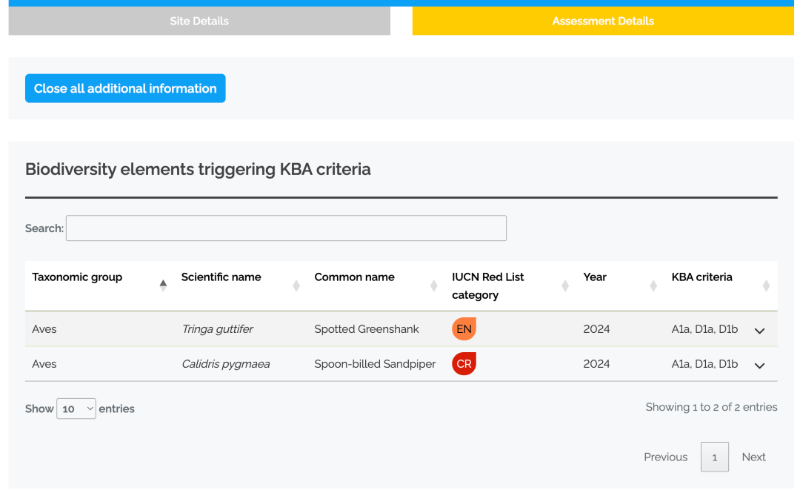The height and width of the screenshot is (496, 800).
Task: Switch to the Site Details tab
Action: pos(199,21)
